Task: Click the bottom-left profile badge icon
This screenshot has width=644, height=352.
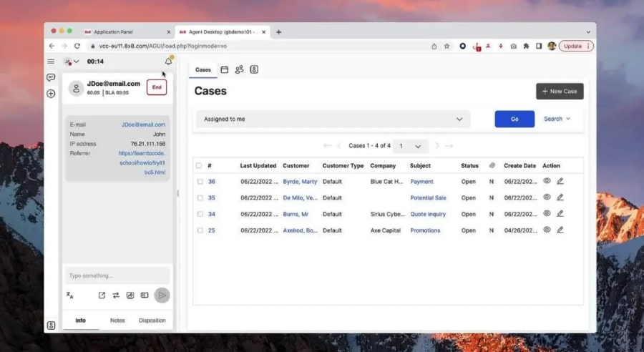Action: 51,326
